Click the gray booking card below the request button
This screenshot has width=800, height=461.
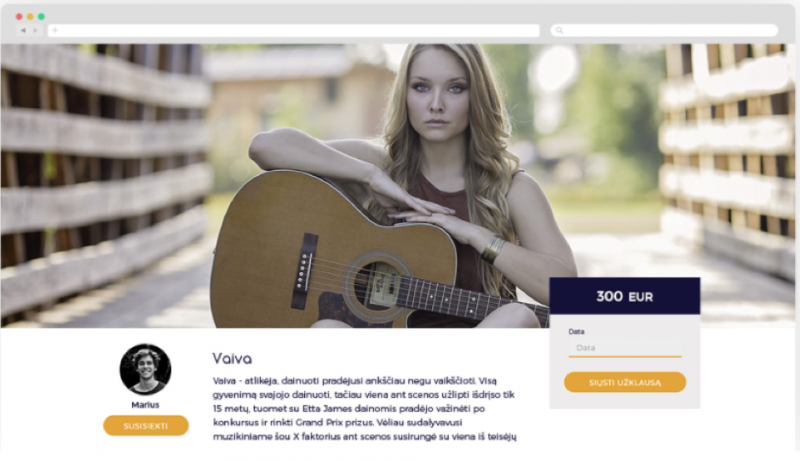pos(624,401)
